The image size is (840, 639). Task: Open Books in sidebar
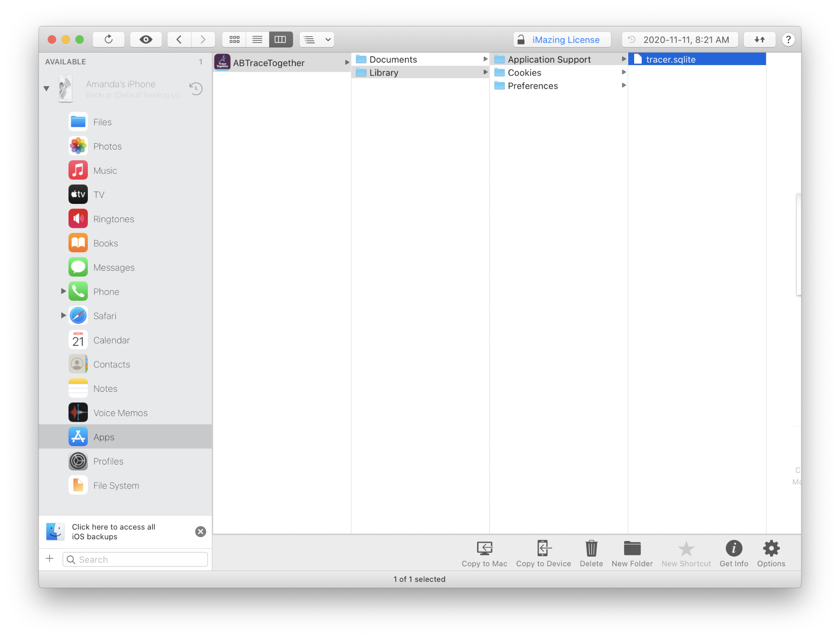(x=125, y=243)
